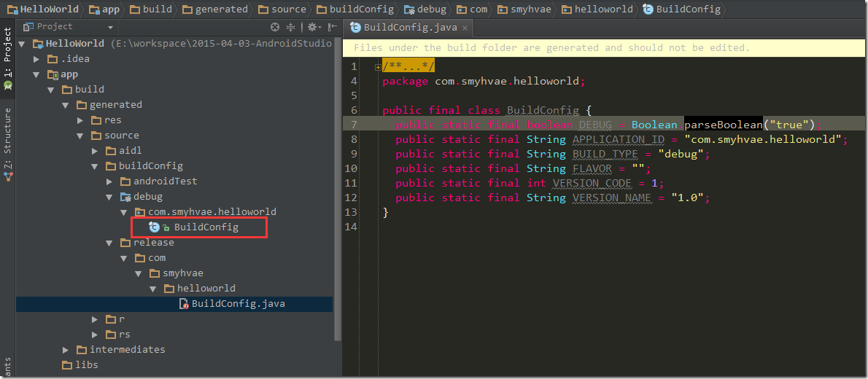Click the BuildConfig class icon under debug
This screenshot has height=379, width=868.
tap(154, 227)
